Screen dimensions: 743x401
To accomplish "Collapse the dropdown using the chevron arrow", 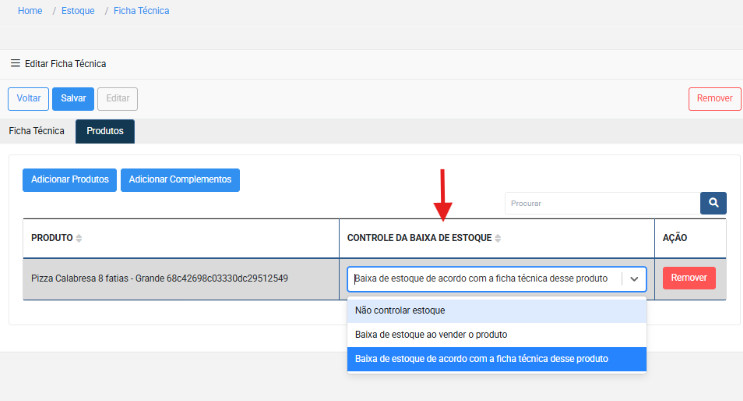I will pyautogui.click(x=634, y=279).
